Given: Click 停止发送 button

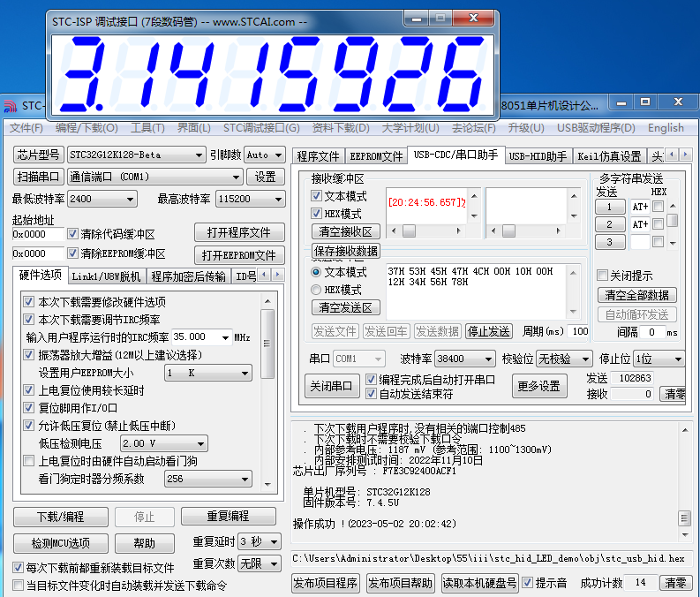Looking at the screenshot, I should (488, 331).
